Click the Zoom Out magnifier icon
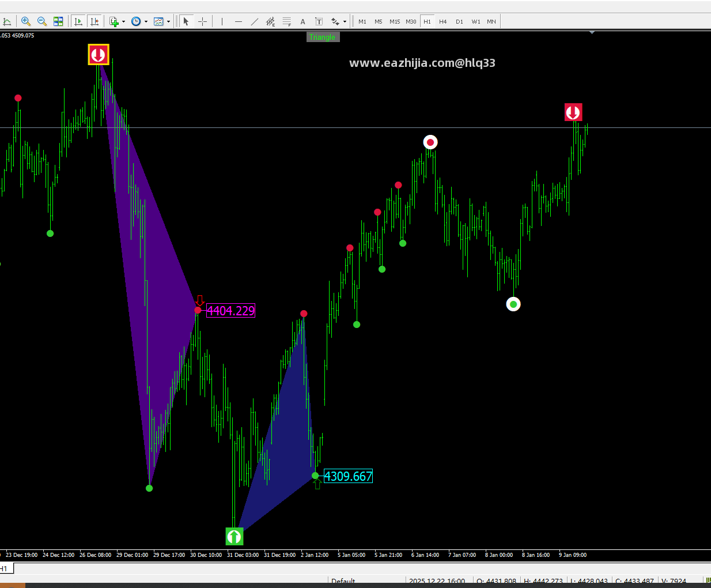 (x=42, y=21)
